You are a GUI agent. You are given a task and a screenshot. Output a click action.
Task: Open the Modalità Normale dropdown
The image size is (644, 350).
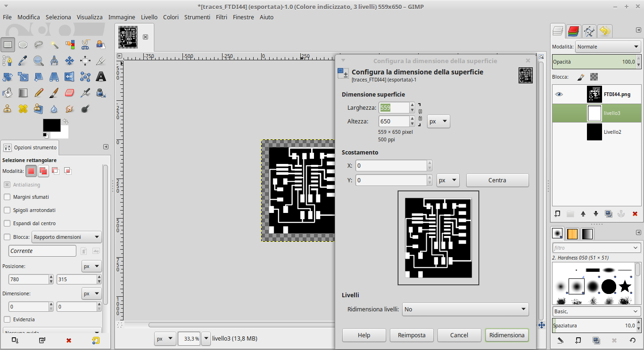(608, 47)
